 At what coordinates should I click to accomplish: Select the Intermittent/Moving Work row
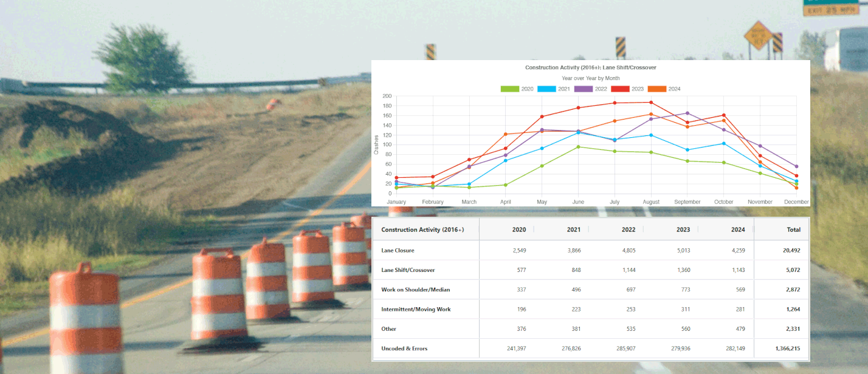click(x=416, y=309)
